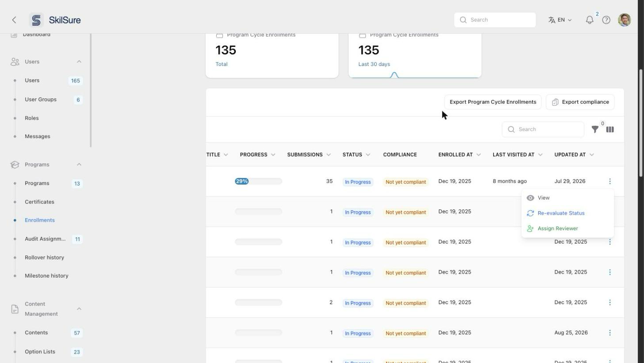The width and height of the screenshot is (644, 363).
Task: Open Rollover history page
Action: tap(44, 258)
